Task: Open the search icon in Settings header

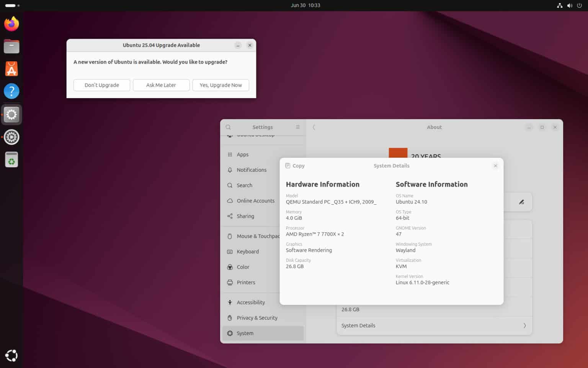Action: [228, 127]
